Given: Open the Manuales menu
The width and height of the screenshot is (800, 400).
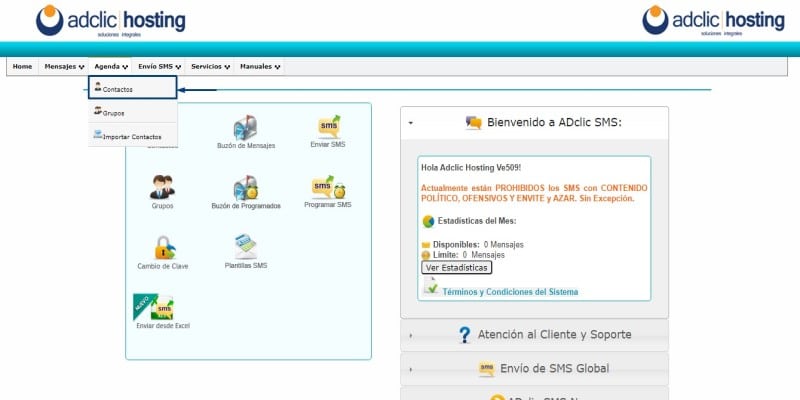Looking at the screenshot, I should tap(259, 67).
